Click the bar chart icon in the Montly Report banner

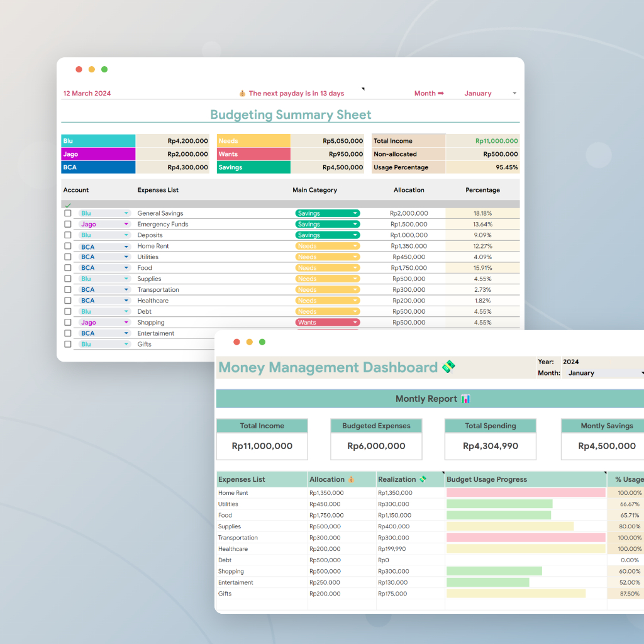pos(465,398)
